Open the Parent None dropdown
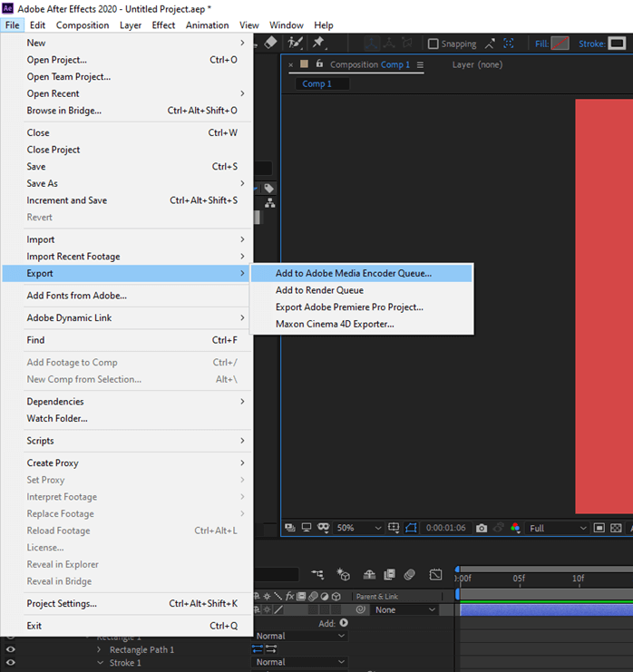Viewport: 633px width, 672px height. coord(404,609)
